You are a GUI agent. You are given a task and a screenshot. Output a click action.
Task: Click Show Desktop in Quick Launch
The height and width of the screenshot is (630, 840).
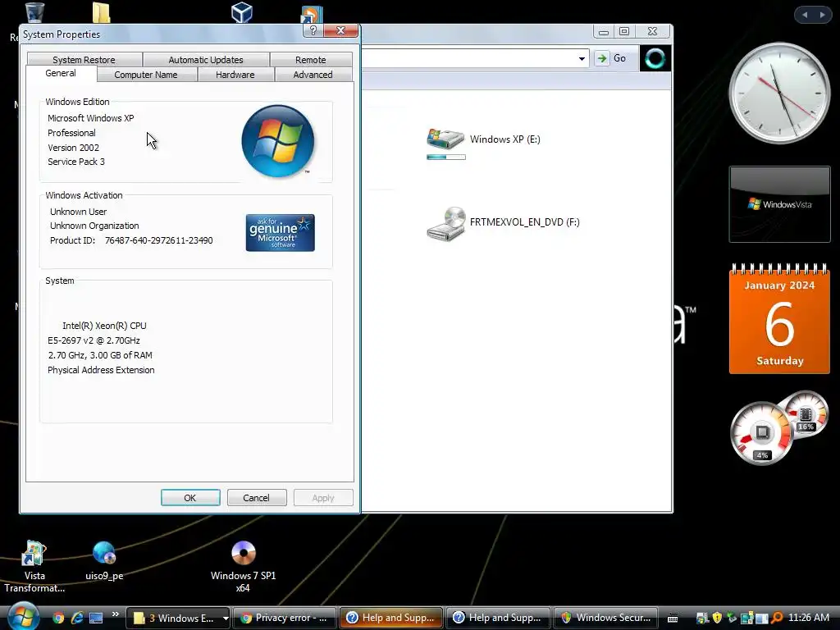tap(96, 618)
